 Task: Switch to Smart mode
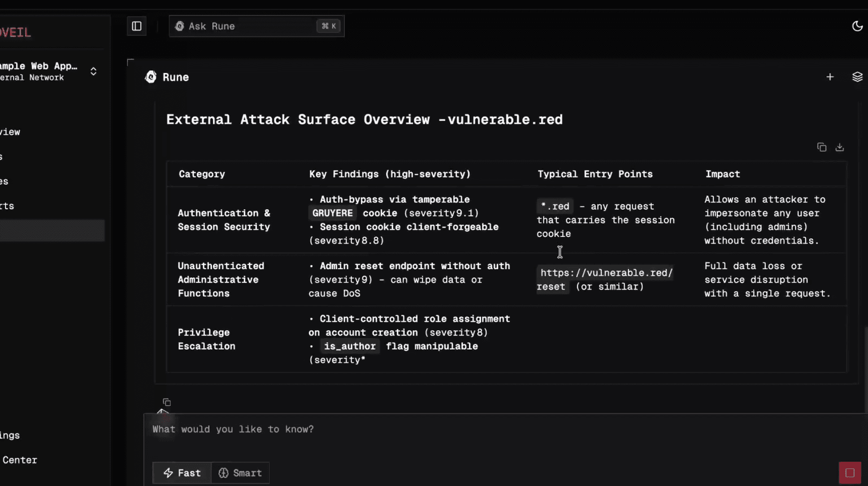240,473
